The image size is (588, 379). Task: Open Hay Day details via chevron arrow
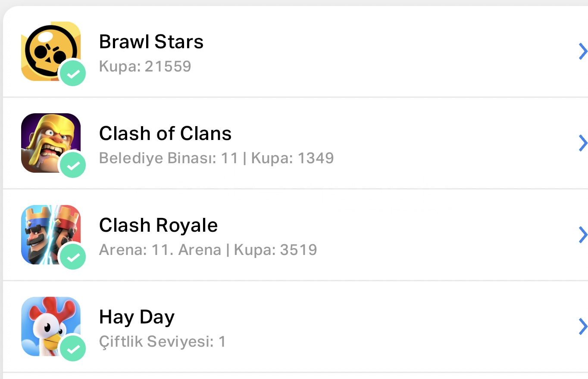[582, 326]
